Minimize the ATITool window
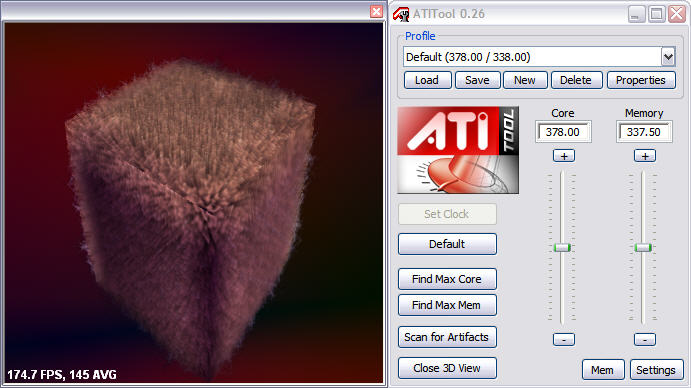 point(636,14)
